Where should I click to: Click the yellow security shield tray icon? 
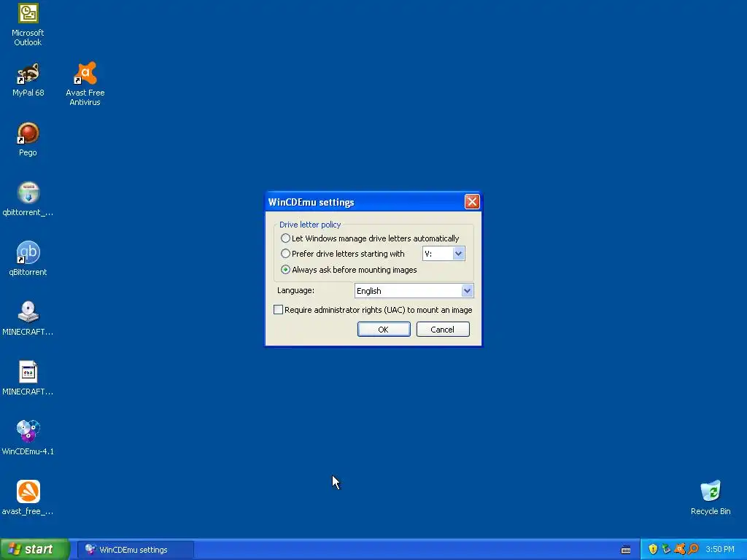[x=653, y=549]
